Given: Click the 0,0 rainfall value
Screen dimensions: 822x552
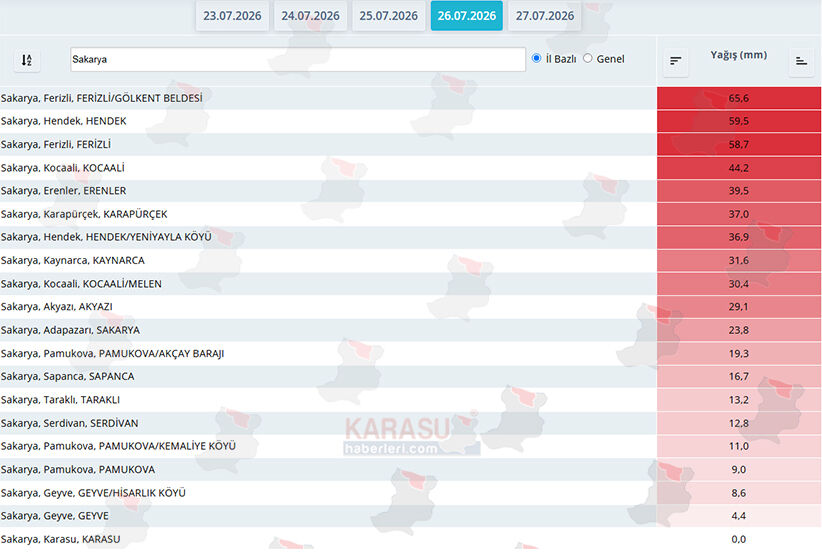Looking at the screenshot, I should click(739, 539).
